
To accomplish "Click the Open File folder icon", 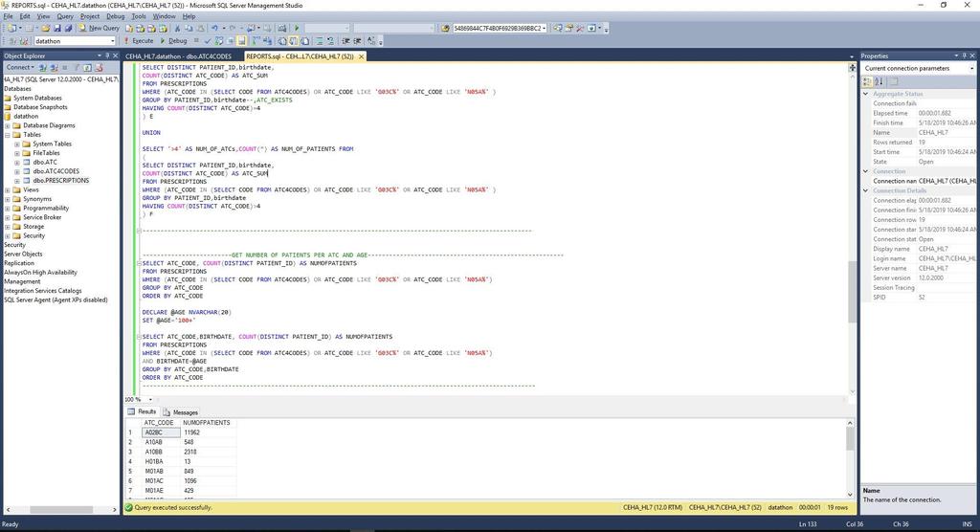I will click(46, 28).
